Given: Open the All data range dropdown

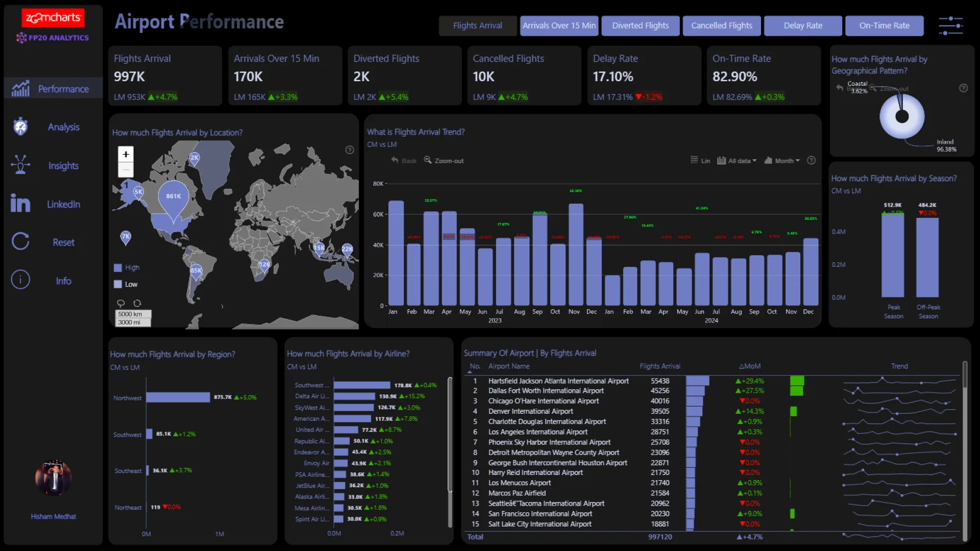Looking at the screenshot, I should (737, 160).
